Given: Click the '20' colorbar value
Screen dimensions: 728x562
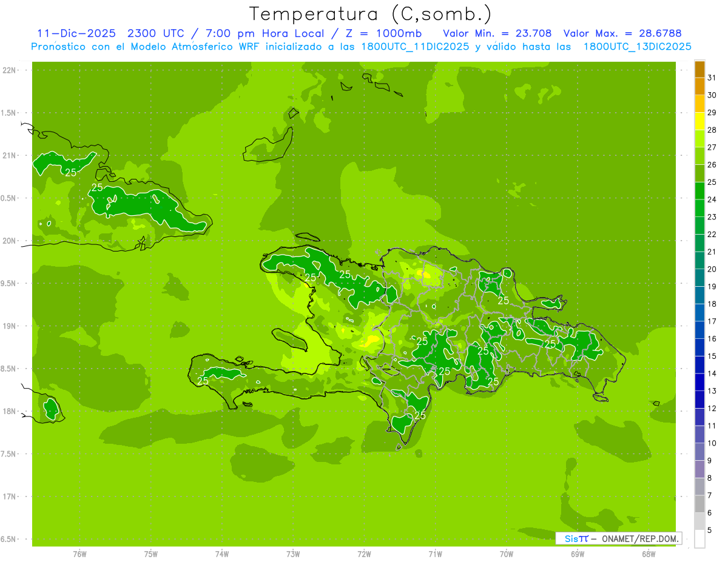Looking at the screenshot, I should [x=712, y=269].
